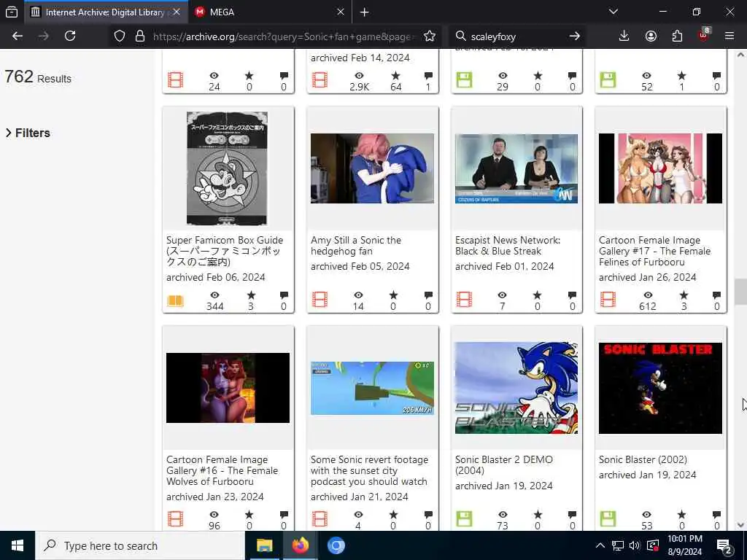
Task: Open the Super Famicom Box Guide thumbnail
Action: [x=228, y=168]
